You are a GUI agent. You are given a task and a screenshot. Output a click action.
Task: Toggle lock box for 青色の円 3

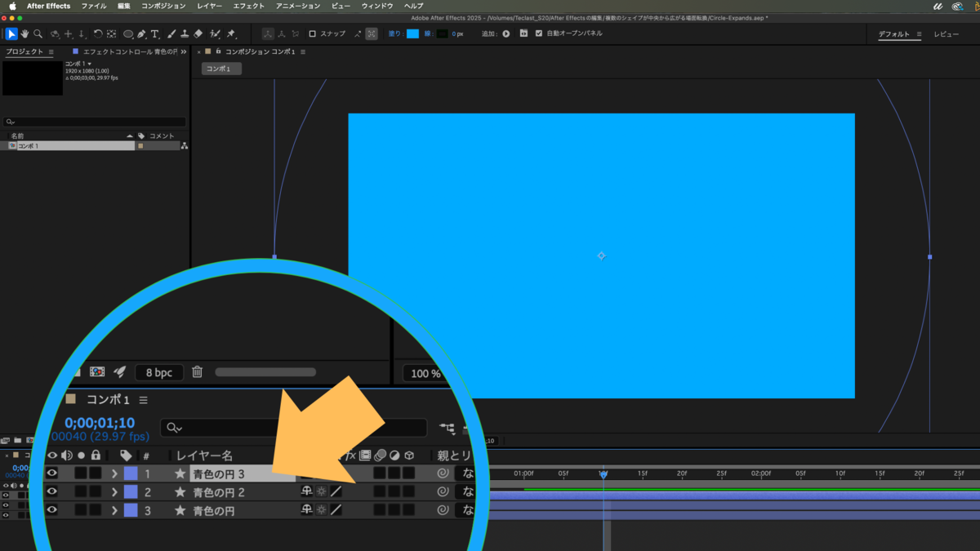coord(96,473)
